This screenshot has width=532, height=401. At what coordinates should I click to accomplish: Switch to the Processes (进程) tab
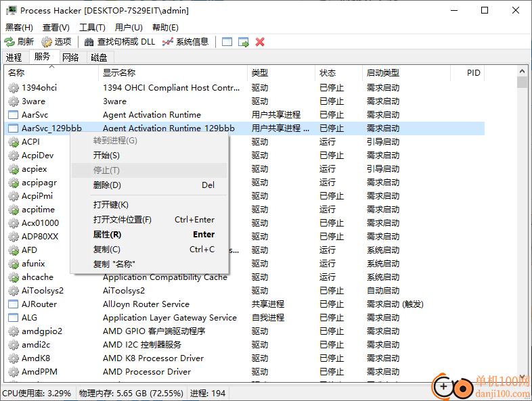pyautogui.click(x=14, y=57)
